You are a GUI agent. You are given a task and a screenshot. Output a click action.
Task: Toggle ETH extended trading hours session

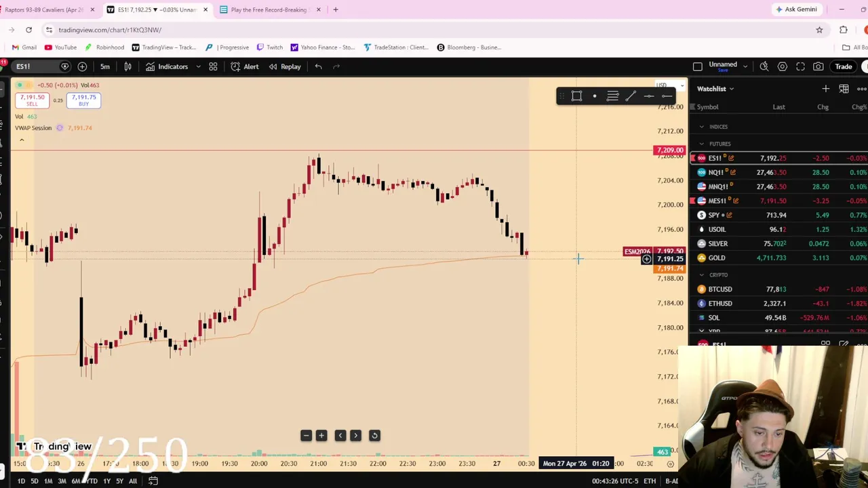tap(650, 481)
